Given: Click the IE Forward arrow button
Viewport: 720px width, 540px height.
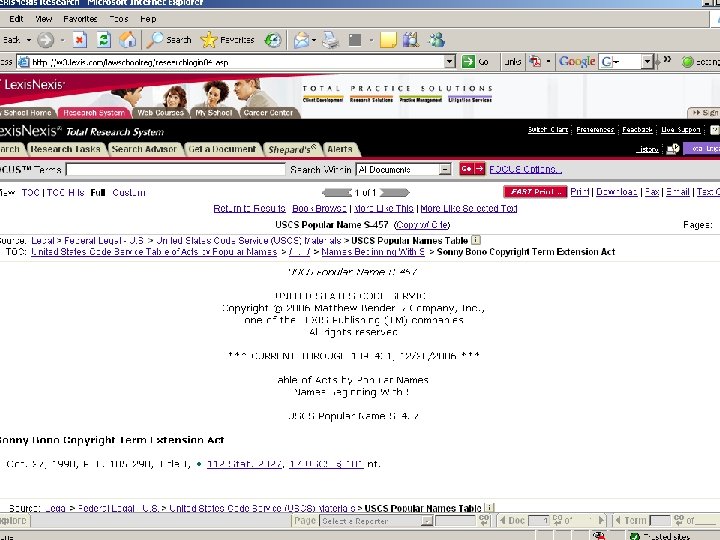Looking at the screenshot, I should (45, 40).
